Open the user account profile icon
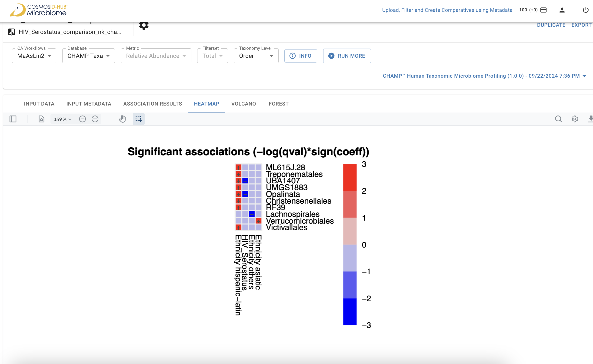The height and width of the screenshot is (364, 593). pos(562,10)
